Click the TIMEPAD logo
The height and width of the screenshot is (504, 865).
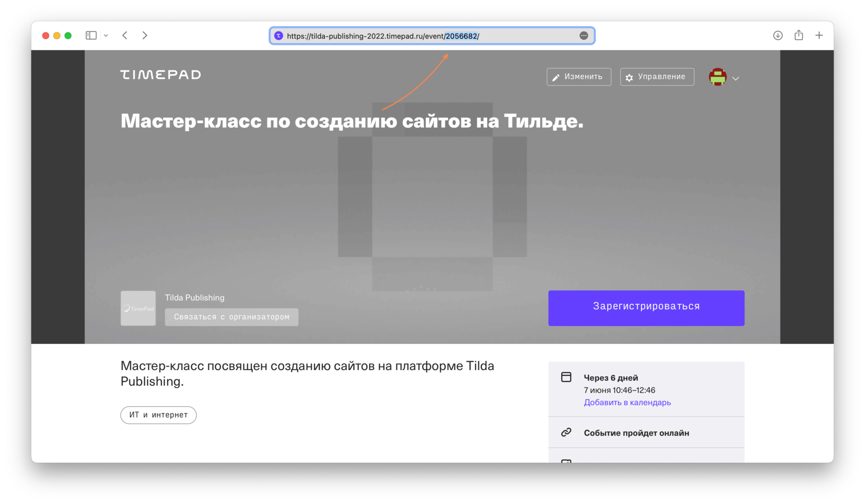[161, 75]
